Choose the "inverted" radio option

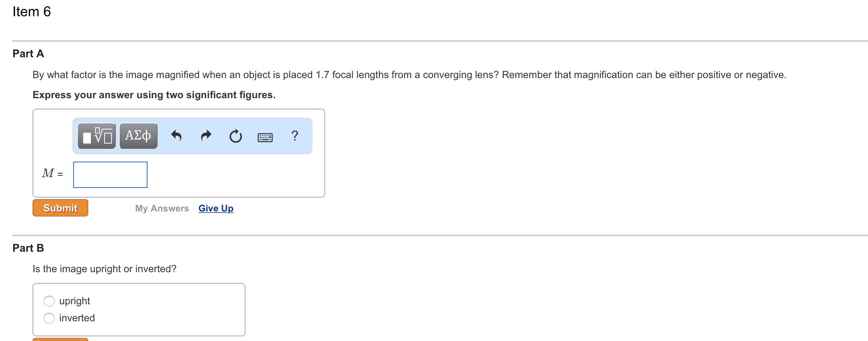pos(49,318)
